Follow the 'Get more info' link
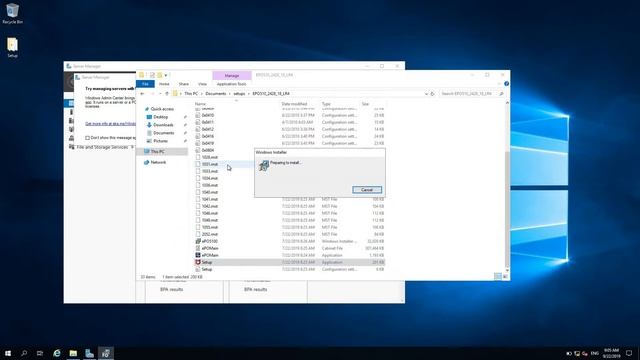640x360 pixels. click(110, 124)
